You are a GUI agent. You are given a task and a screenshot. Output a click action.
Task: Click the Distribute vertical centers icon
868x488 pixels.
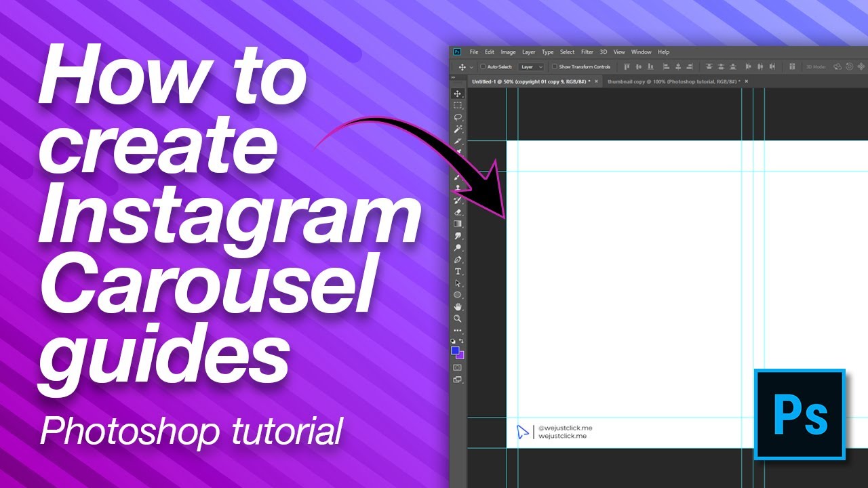tap(721, 66)
